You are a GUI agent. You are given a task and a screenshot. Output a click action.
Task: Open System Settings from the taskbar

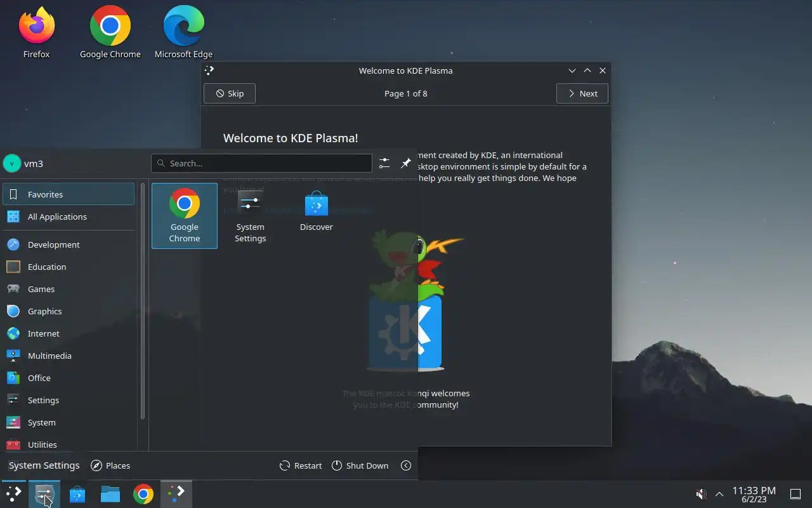44,493
